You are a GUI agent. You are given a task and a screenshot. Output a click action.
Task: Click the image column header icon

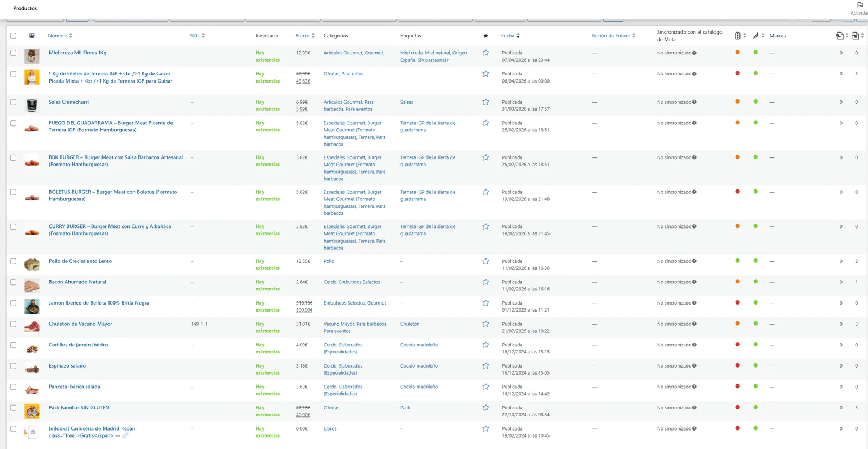point(32,36)
